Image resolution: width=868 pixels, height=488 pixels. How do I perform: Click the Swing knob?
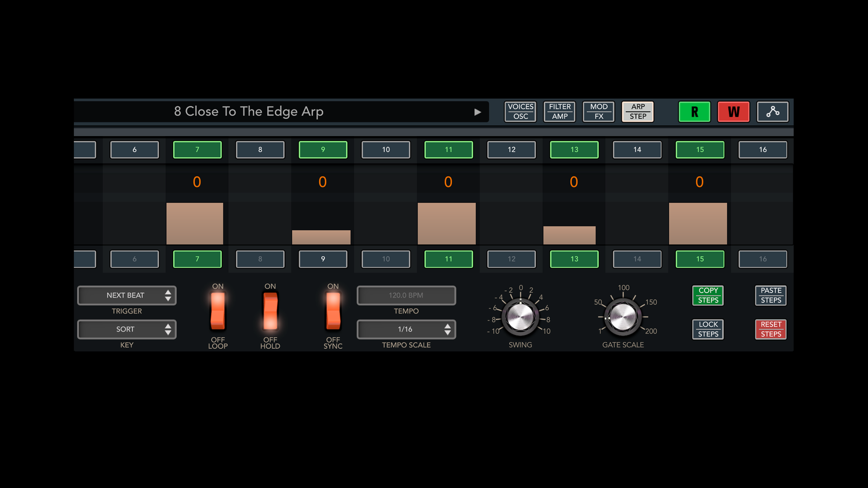click(520, 317)
